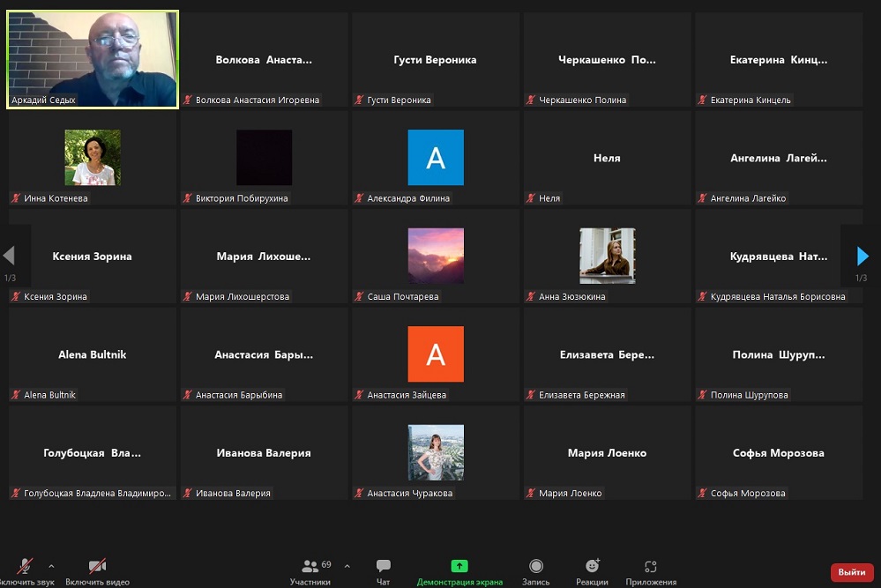The height and width of the screenshot is (588, 881).
Task: Unmute microphone with Включить звук icon
Action: pyautogui.click(x=26, y=567)
